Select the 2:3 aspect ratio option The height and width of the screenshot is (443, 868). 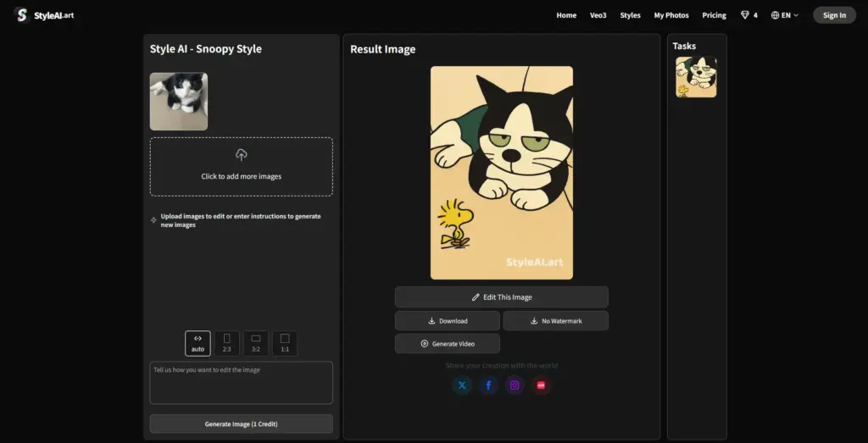point(227,343)
